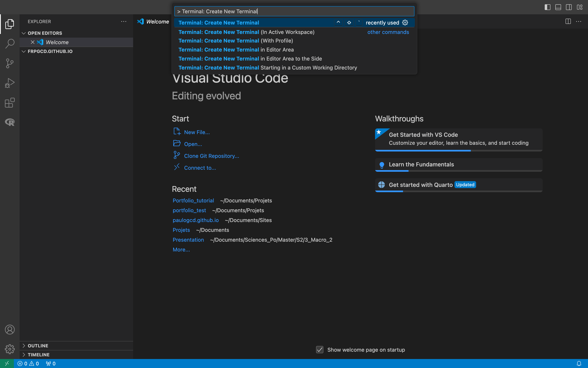
Task: Open Explorer Views and More Actions ellipsis
Action: click(124, 21)
